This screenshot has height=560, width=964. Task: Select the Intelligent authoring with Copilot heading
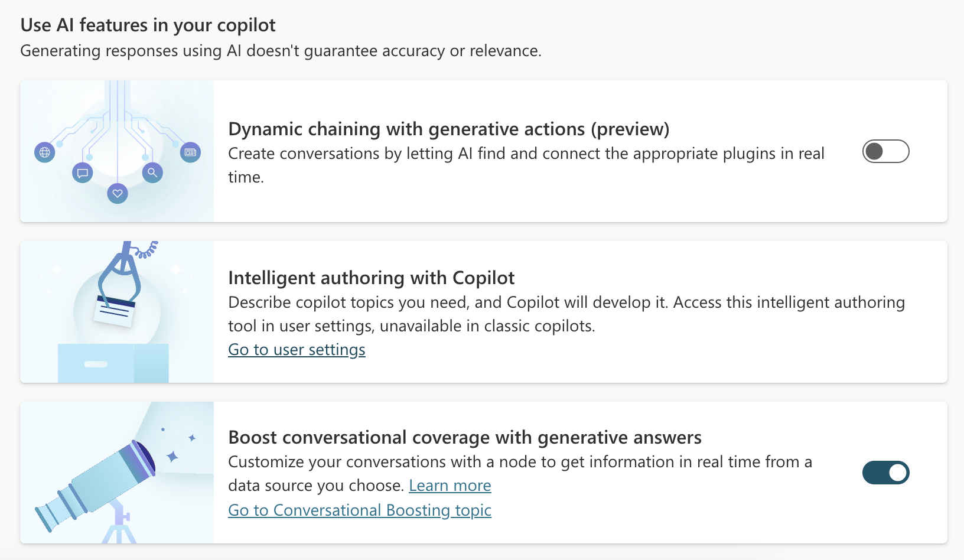(x=372, y=278)
